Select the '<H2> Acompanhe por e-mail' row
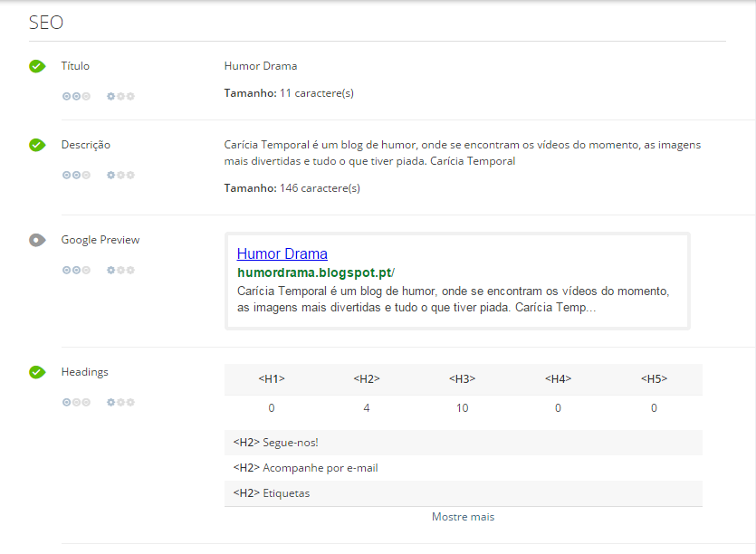 464,468
